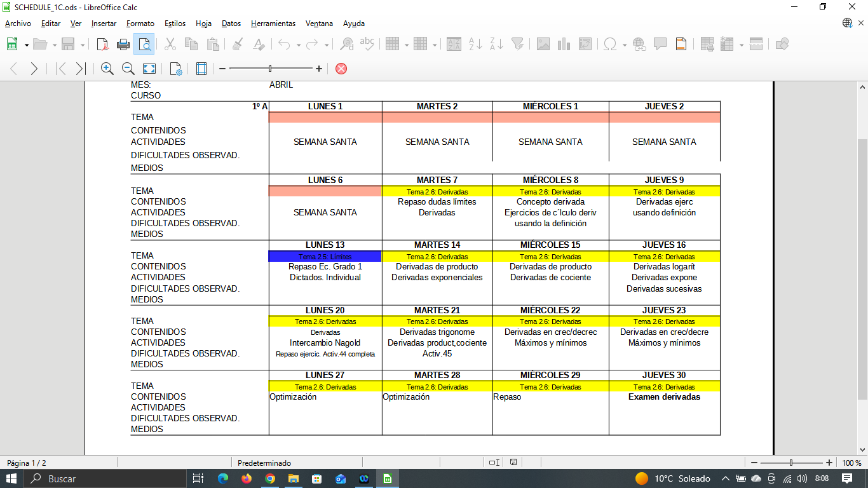Expand the Special Character dropdown arrow
Image resolution: width=868 pixels, height=488 pixels.
coord(625,44)
